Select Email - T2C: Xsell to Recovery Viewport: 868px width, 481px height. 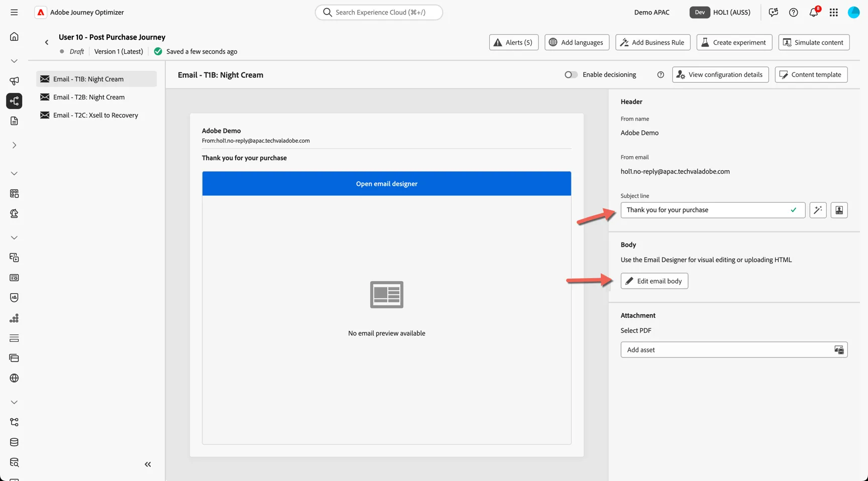tap(96, 115)
